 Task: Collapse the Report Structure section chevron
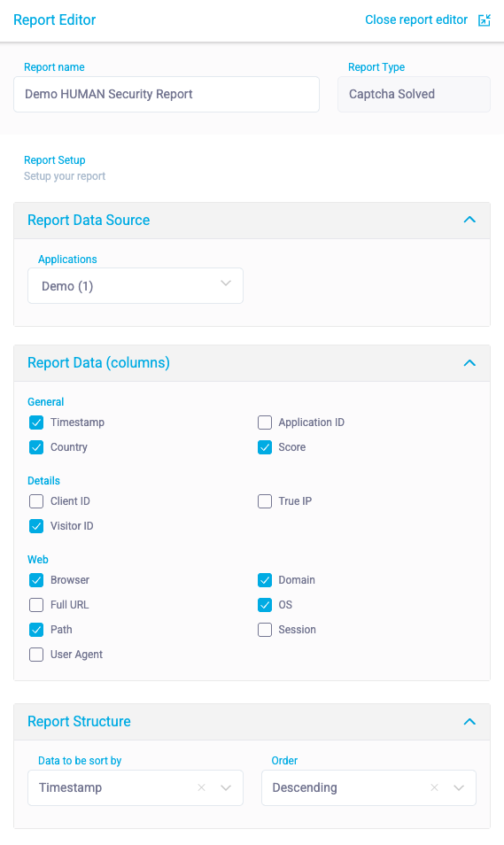[x=469, y=722]
